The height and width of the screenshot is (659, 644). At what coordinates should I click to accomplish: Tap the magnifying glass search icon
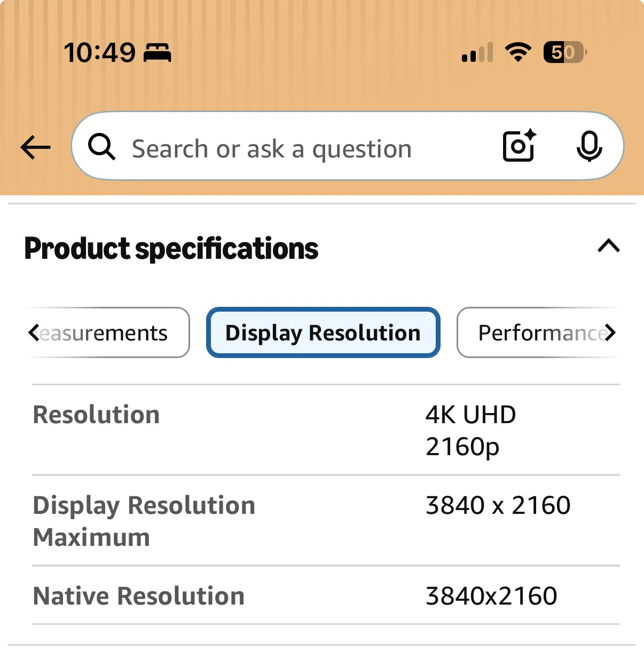click(x=101, y=147)
